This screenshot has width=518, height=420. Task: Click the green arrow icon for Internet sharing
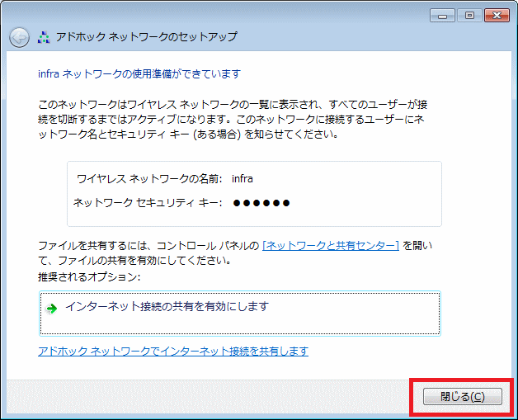click(x=51, y=309)
